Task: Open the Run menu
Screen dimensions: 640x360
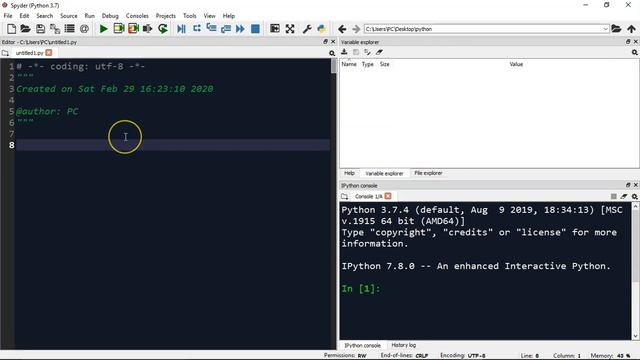Action: (x=89, y=16)
